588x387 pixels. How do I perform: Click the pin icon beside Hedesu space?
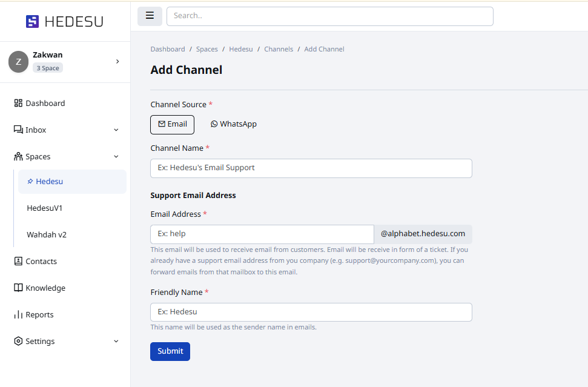click(30, 182)
